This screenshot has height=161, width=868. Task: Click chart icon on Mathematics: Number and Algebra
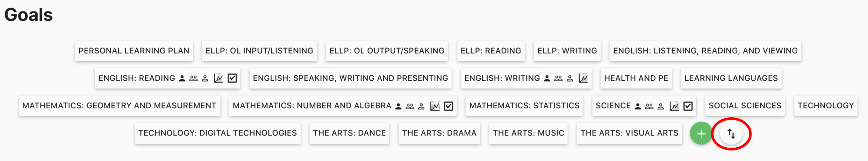435,106
